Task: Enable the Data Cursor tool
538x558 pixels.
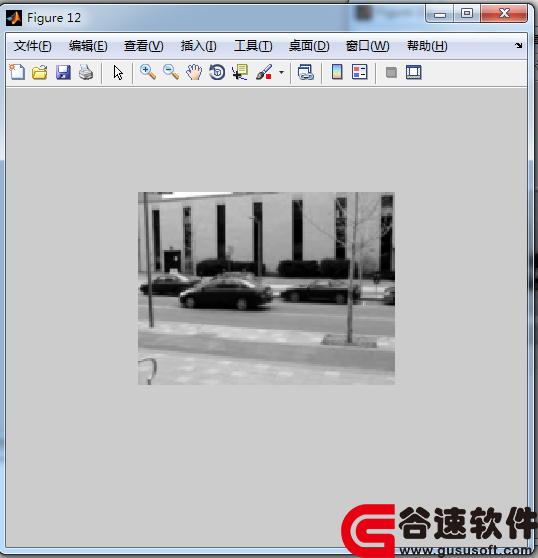Action: coord(240,72)
